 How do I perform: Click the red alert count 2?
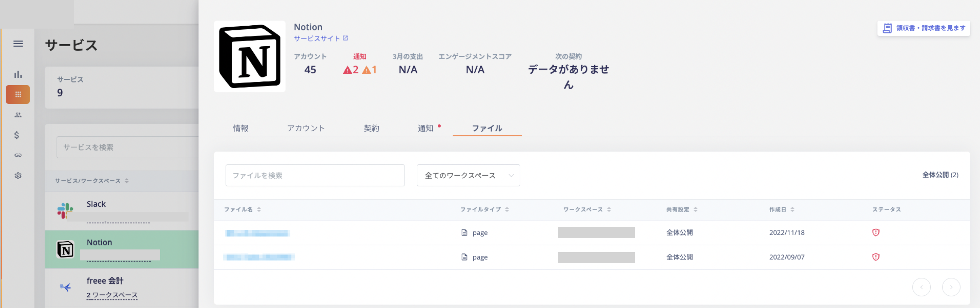(x=351, y=70)
